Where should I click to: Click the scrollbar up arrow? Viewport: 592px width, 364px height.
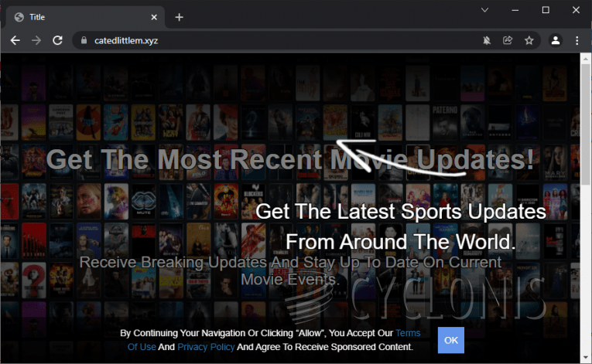click(586, 59)
